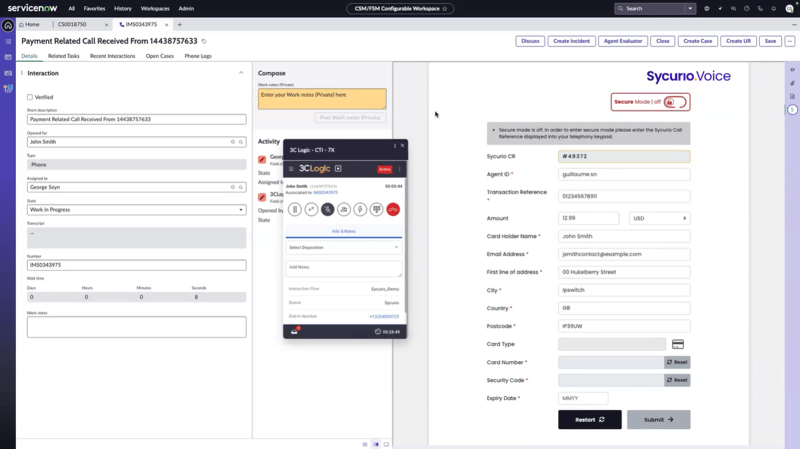Click the Create Case button
Screen dimensions: 800x449
point(697,41)
